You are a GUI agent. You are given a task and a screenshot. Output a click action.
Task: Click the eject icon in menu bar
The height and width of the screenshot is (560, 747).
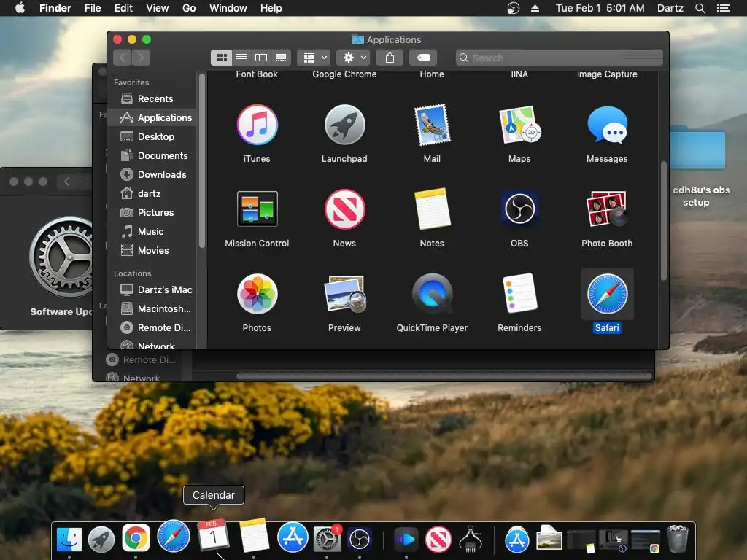coord(535,8)
